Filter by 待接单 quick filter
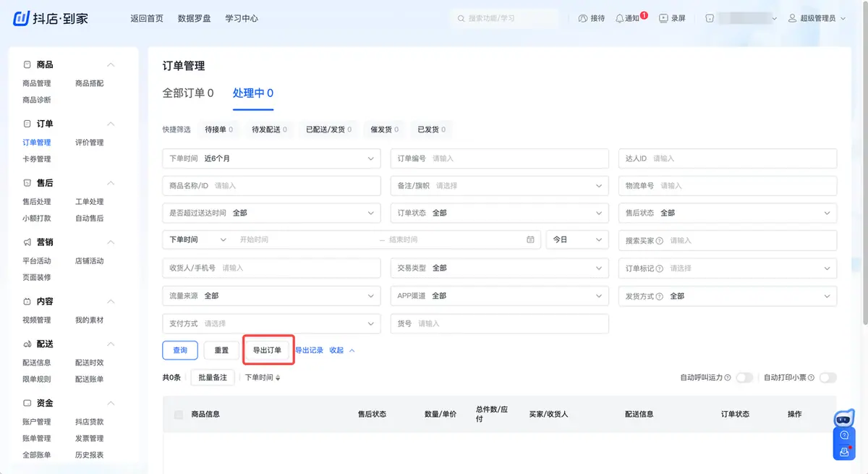This screenshot has height=474, width=868. coord(219,130)
